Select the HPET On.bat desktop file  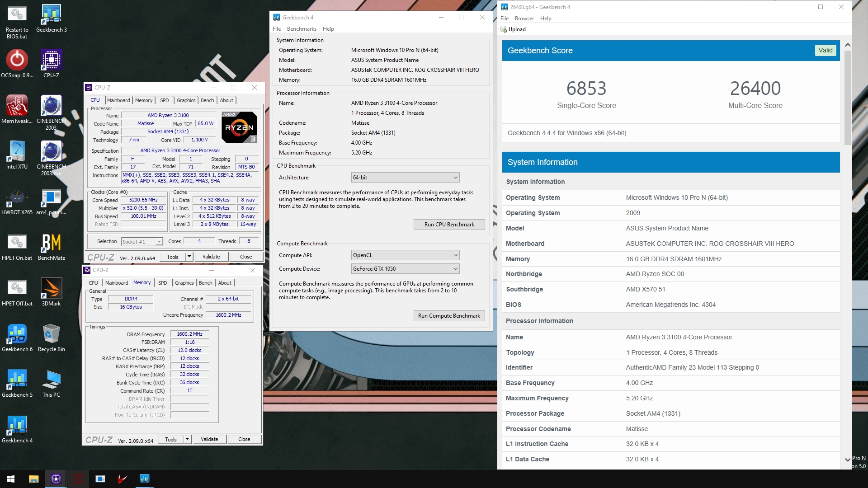[17, 247]
